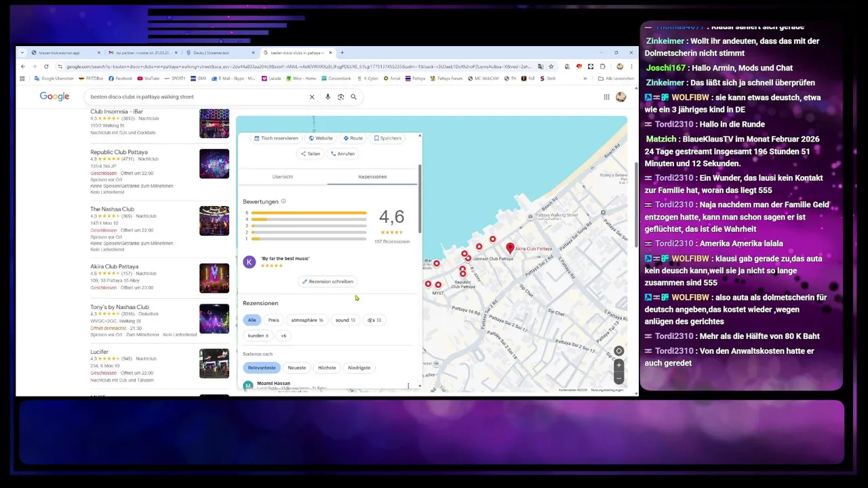Click the 4-star rating bar
The height and width of the screenshot is (488, 868).
[x=309, y=220]
